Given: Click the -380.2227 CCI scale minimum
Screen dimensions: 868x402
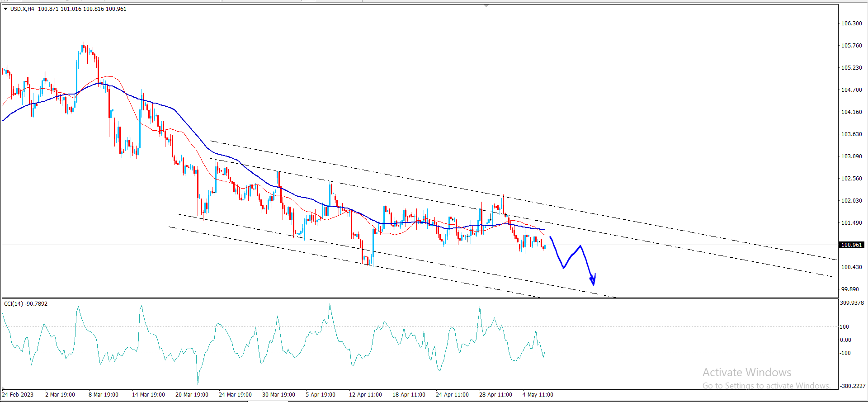Looking at the screenshot, I should 852,386.
